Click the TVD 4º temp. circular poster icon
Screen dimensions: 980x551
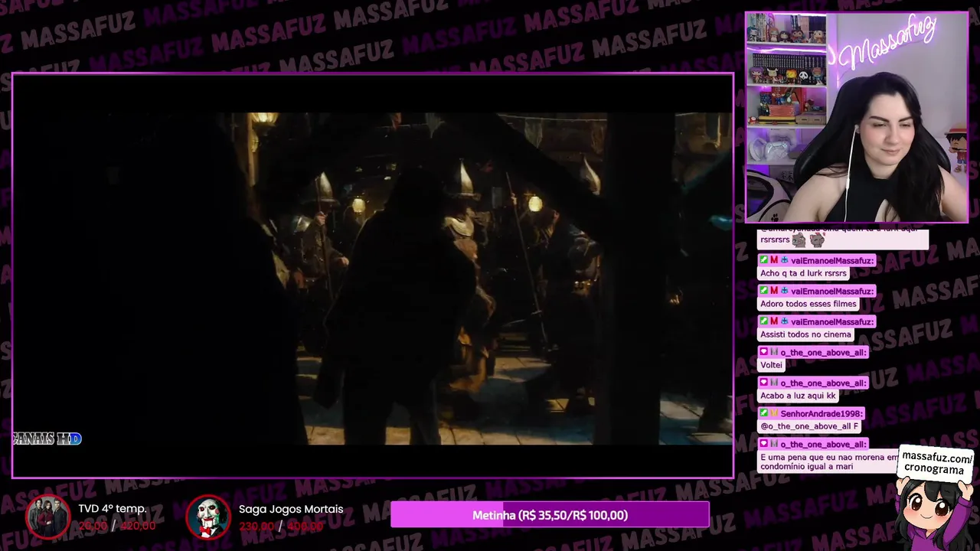pos(47,517)
